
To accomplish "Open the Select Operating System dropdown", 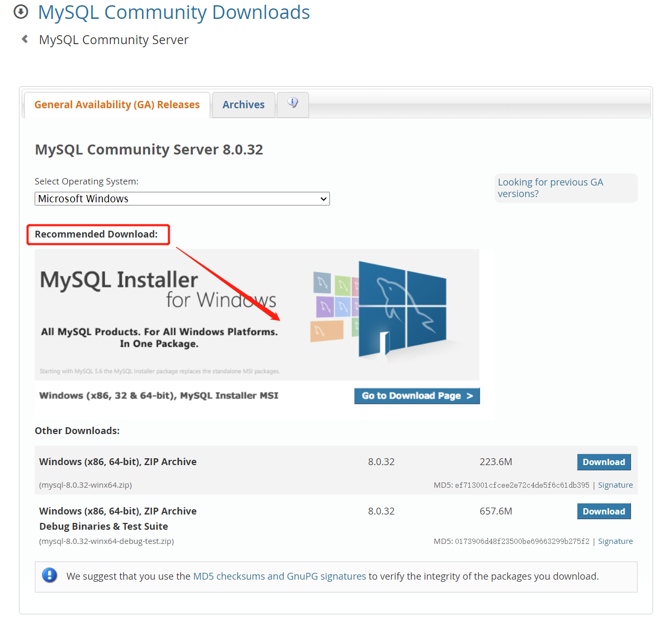I will [182, 199].
